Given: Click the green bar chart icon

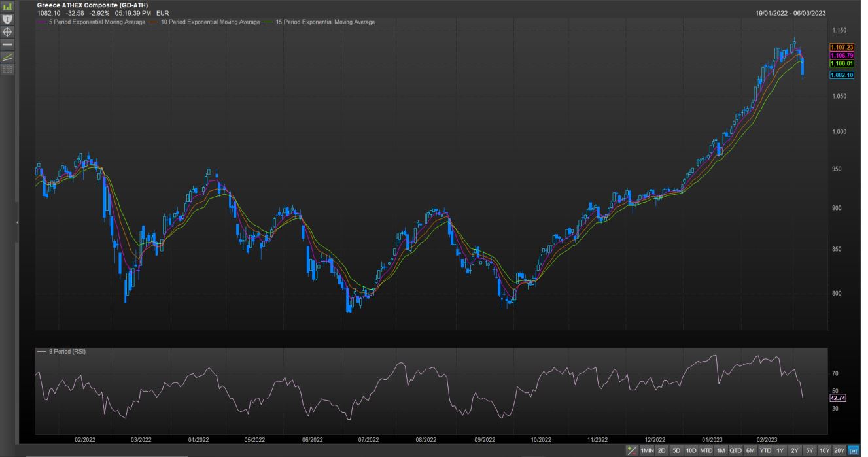Looking at the screenshot, I should pos(7,7).
